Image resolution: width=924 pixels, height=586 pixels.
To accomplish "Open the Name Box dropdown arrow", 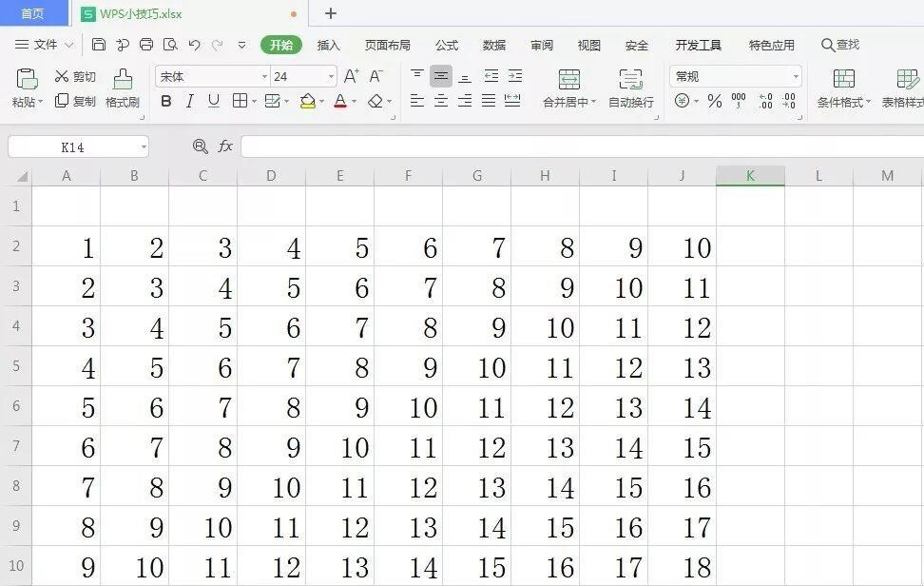I will (144, 146).
